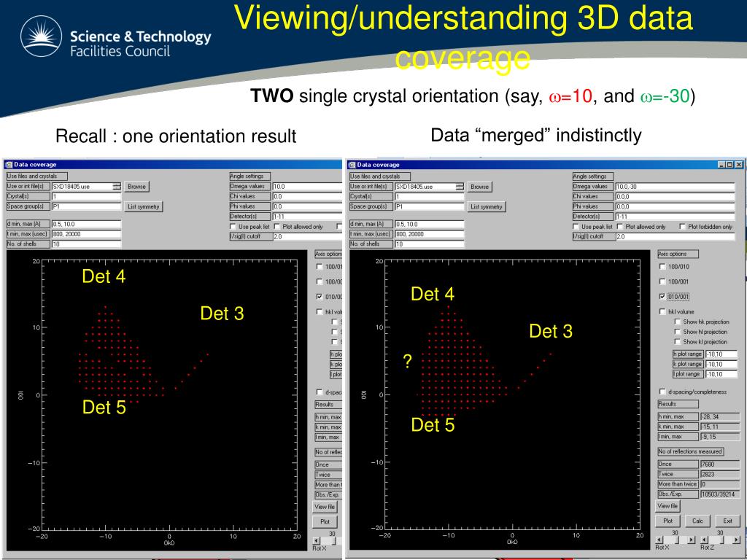This screenshot has height=560, width=747.
Task: Check Show kl projection
Action: (678, 341)
